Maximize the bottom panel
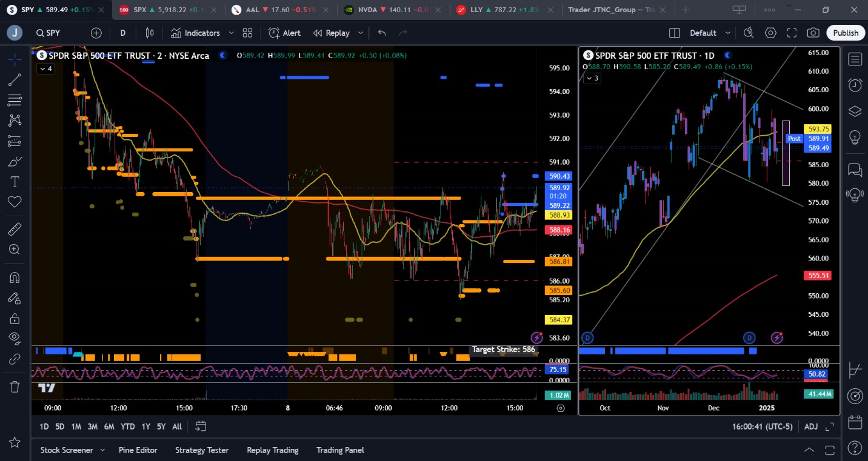This screenshot has width=868, height=461. click(x=831, y=450)
